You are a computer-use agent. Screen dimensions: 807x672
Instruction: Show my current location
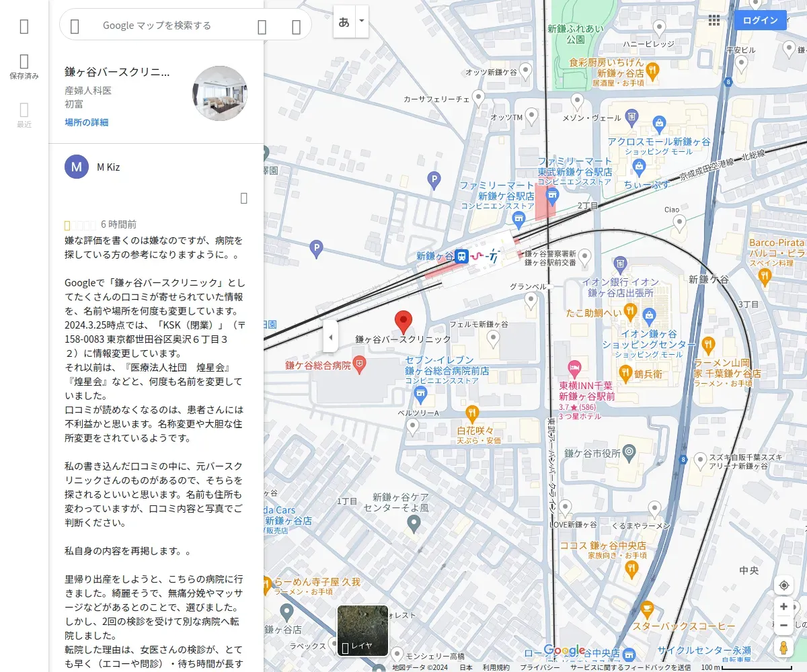click(x=783, y=585)
